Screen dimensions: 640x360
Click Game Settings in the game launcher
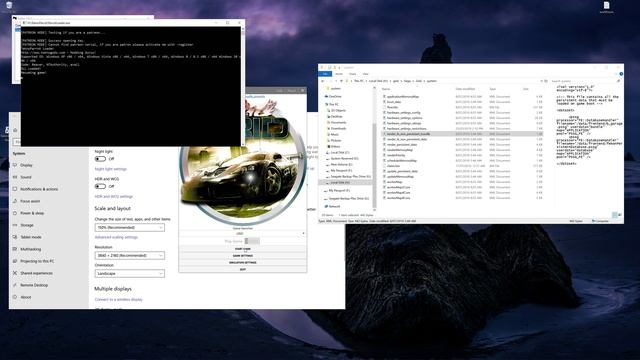click(243, 256)
